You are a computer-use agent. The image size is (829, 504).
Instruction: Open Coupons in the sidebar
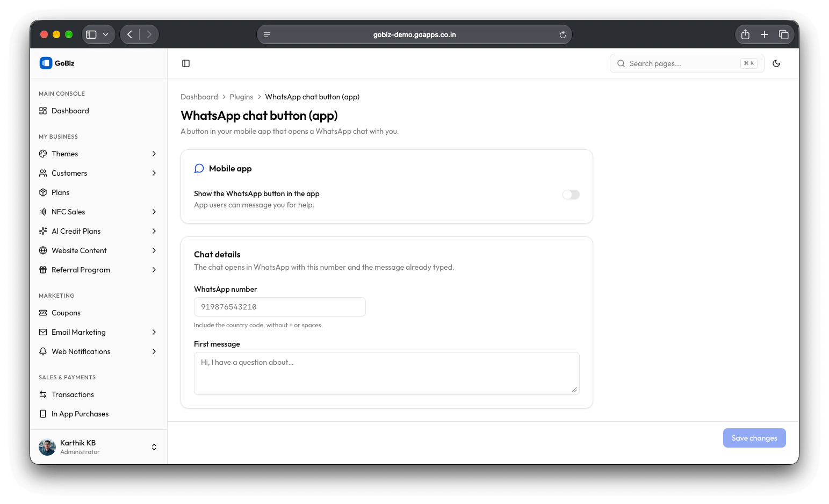(x=98, y=313)
